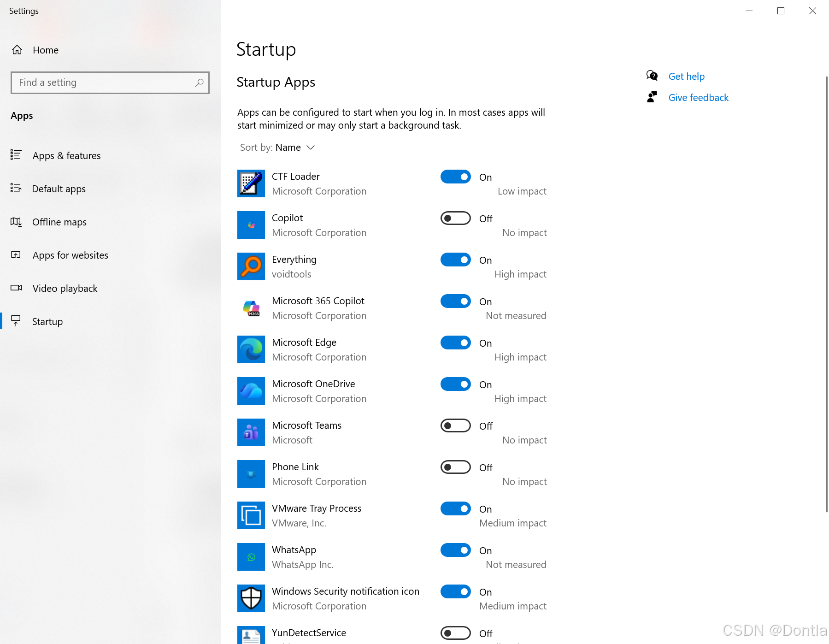Click the Windows Security shield icon
Image resolution: width=829 pixels, height=644 pixels.
click(x=251, y=598)
